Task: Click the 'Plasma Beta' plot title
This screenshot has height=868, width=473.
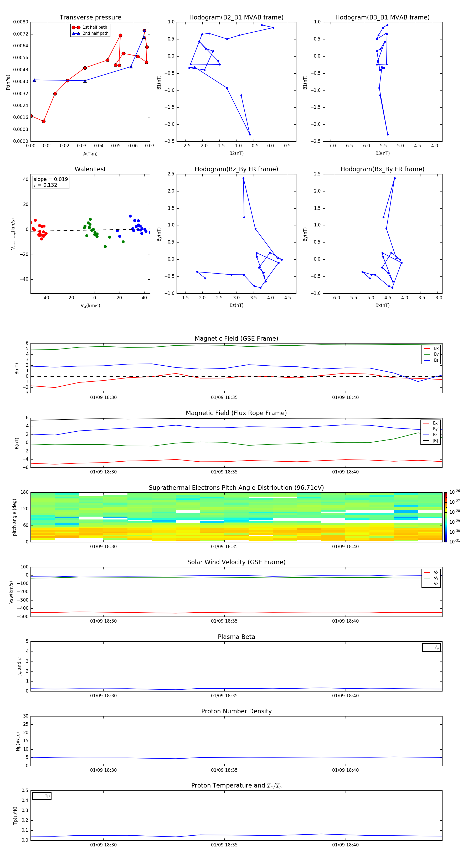Action: tap(236, 637)
